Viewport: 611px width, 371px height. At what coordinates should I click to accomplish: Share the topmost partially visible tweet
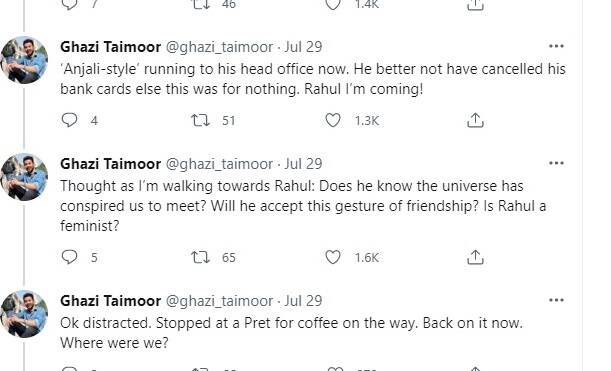[475, 5]
